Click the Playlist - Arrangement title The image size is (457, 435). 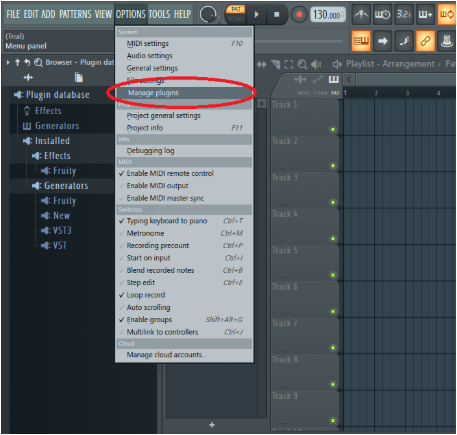[390, 64]
